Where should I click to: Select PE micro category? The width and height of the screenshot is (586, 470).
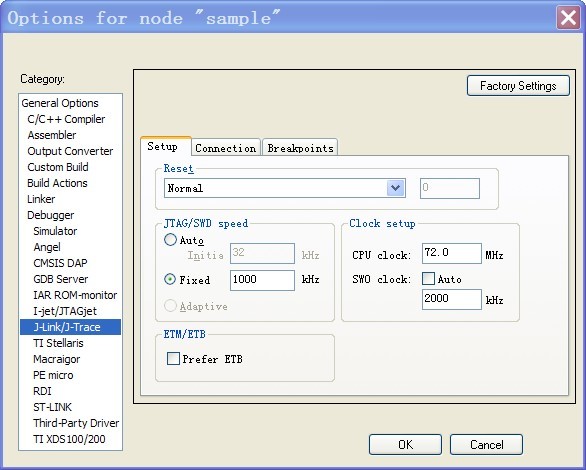53,375
